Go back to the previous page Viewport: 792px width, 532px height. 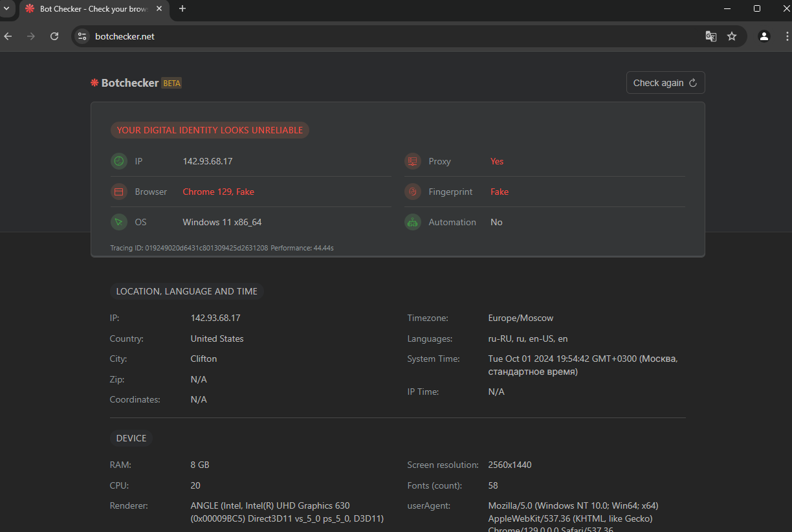point(8,36)
